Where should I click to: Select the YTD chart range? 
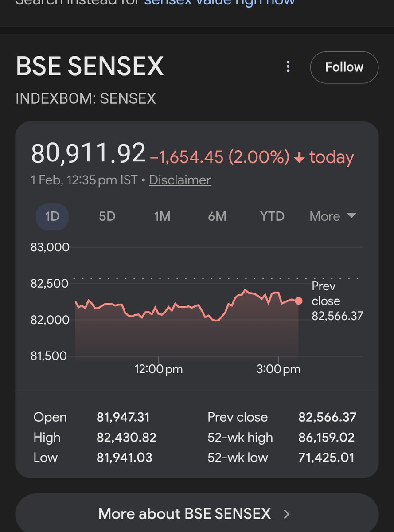click(272, 216)
